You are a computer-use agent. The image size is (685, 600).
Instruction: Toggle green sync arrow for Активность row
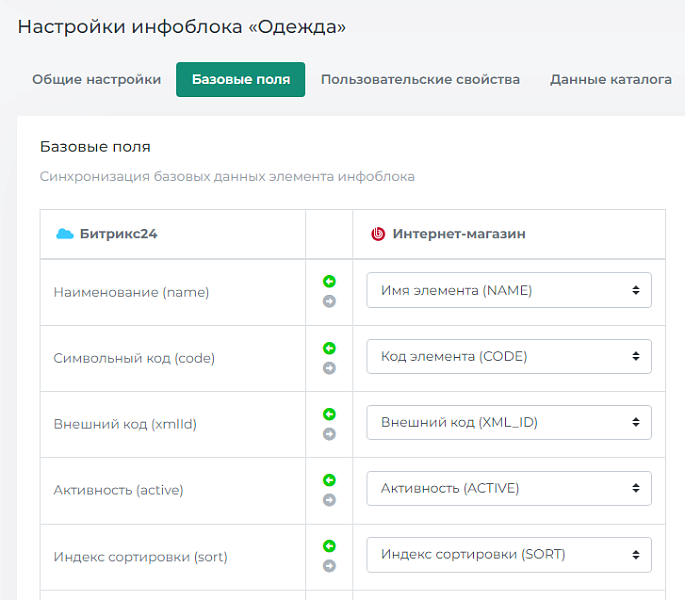point(329,480)
